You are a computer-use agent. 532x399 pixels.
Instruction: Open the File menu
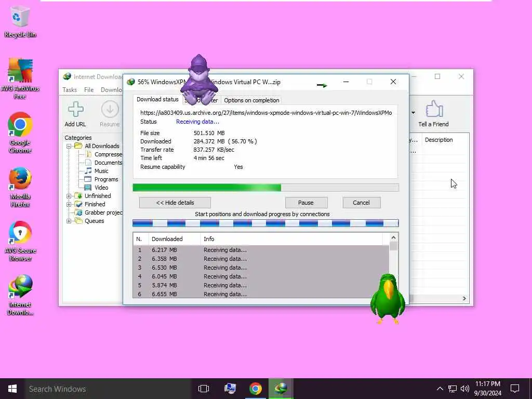point(89,89)
